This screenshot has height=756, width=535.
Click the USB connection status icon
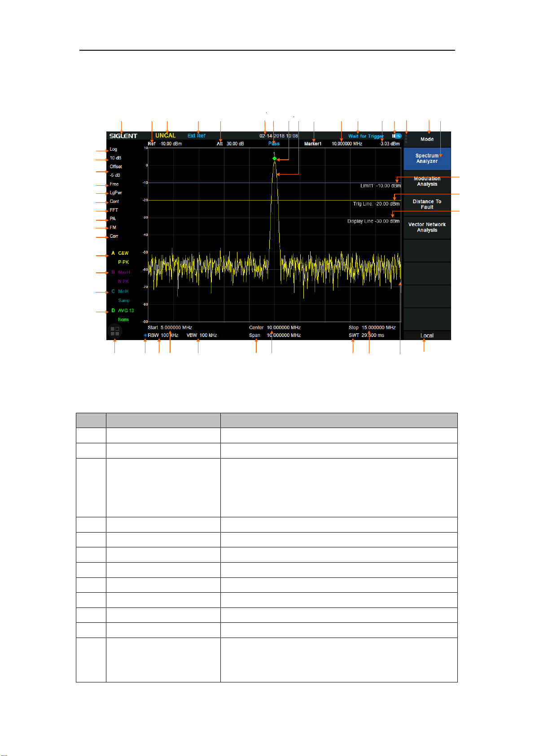coord(397,135)
